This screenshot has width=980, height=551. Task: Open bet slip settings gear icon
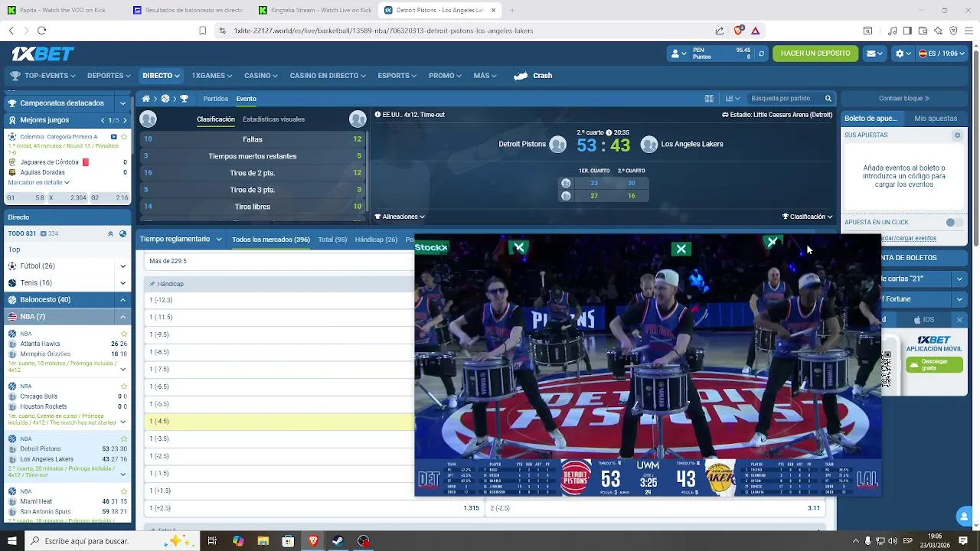957,135
